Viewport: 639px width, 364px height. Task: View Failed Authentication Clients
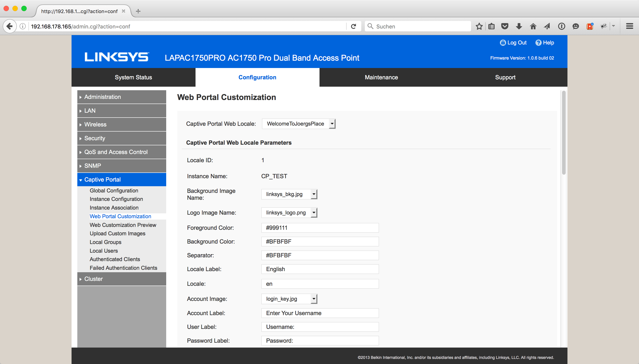coord(124,268)
